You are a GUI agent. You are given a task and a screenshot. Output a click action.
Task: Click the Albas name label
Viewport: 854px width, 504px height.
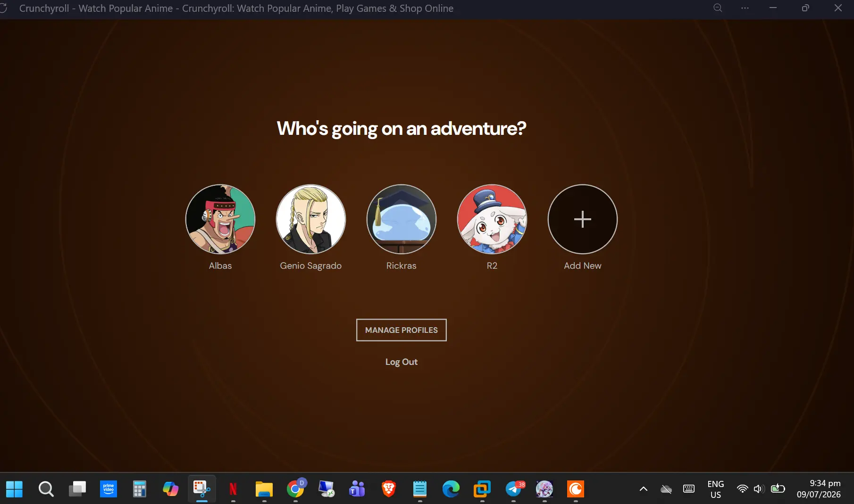220,265
